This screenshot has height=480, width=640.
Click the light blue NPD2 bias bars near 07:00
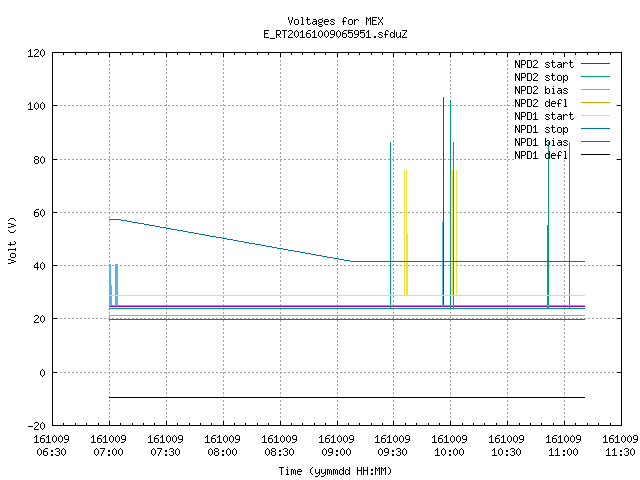click(113, 284)
